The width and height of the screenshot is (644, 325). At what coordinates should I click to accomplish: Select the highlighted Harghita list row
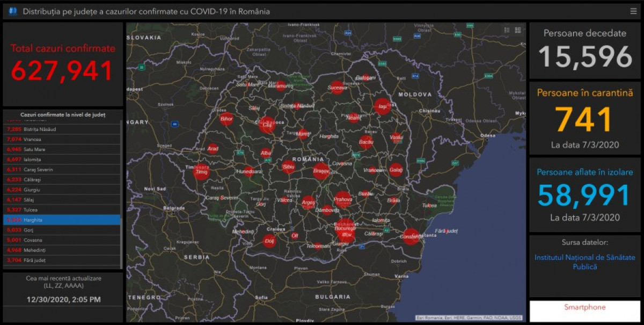pyautogui.click(x=62, y=220)
